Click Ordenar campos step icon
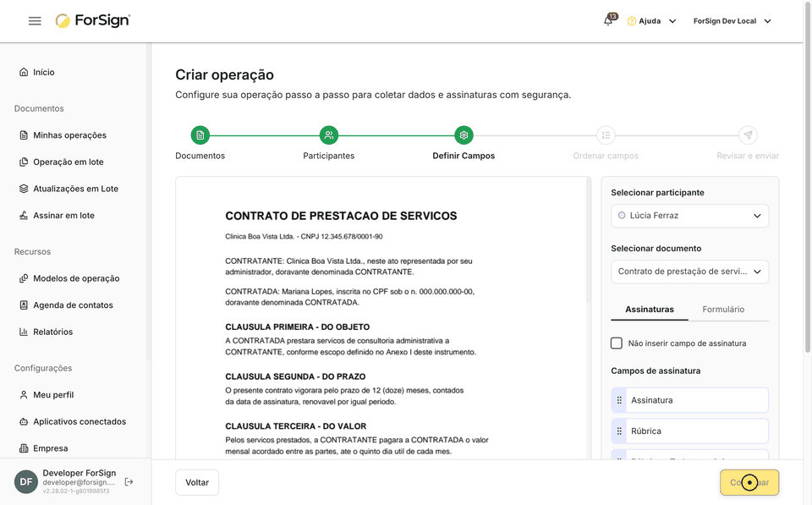 coord(606,135)
